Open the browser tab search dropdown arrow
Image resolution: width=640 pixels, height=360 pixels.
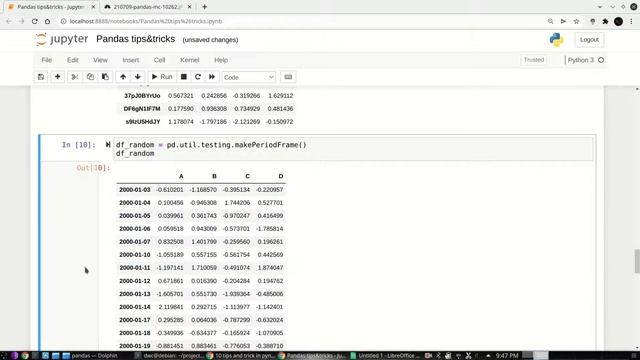600,7
